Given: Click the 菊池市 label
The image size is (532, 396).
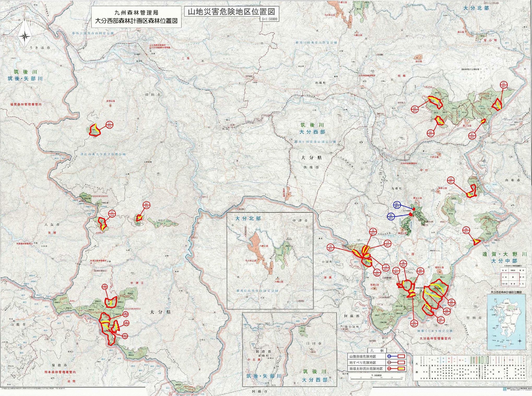Looking at the screenshot, I should 59,365.
